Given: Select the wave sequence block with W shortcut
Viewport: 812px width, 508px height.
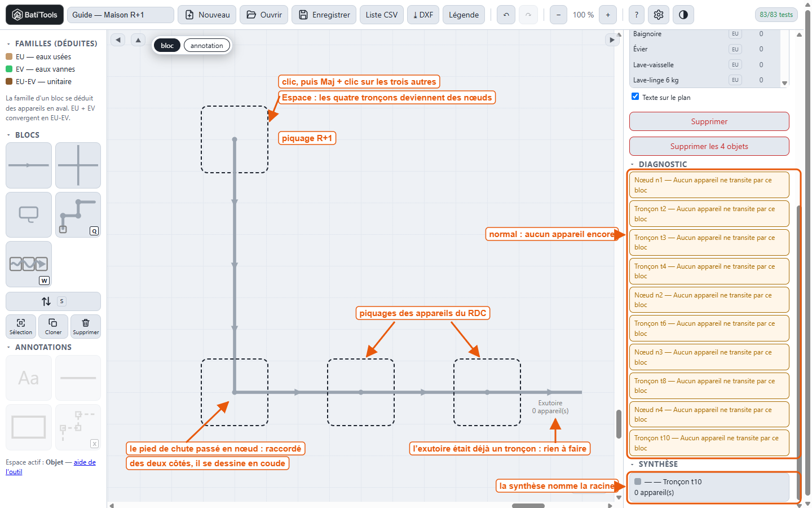Looking at the screenshot, I should tap(29, 264).
